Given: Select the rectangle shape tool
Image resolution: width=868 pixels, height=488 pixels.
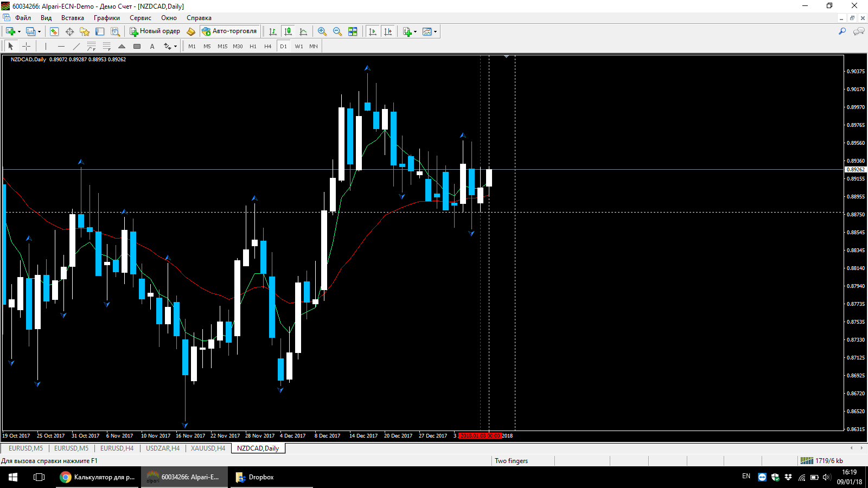Looking at the screenshot, I should [137, 47].
